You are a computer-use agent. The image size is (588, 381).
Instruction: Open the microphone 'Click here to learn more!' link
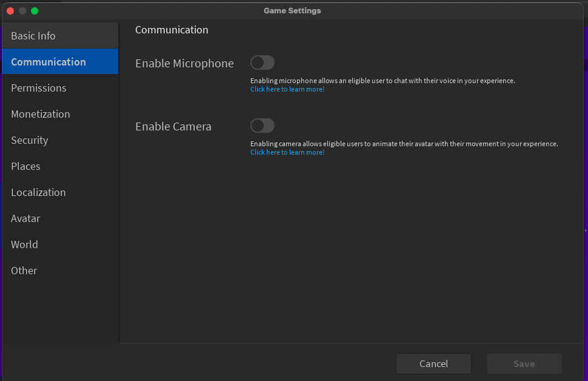coord(287,89)
